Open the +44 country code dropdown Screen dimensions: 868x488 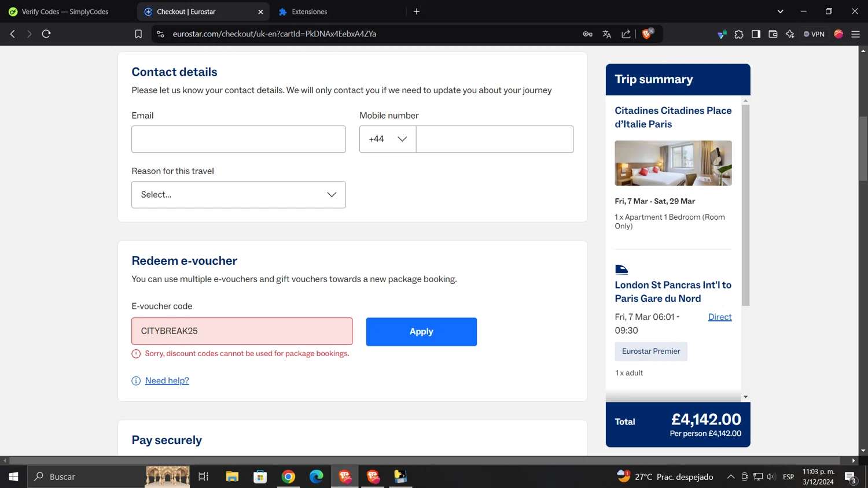pyautogui.click(x=388, y=139)
